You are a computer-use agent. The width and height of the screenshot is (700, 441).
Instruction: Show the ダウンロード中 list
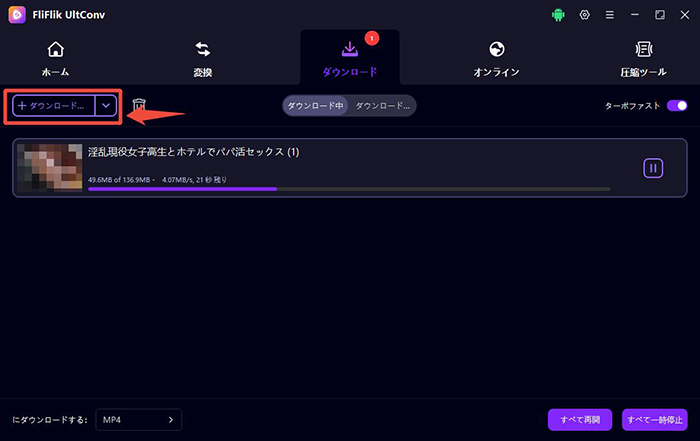click(x=315, y=106)
